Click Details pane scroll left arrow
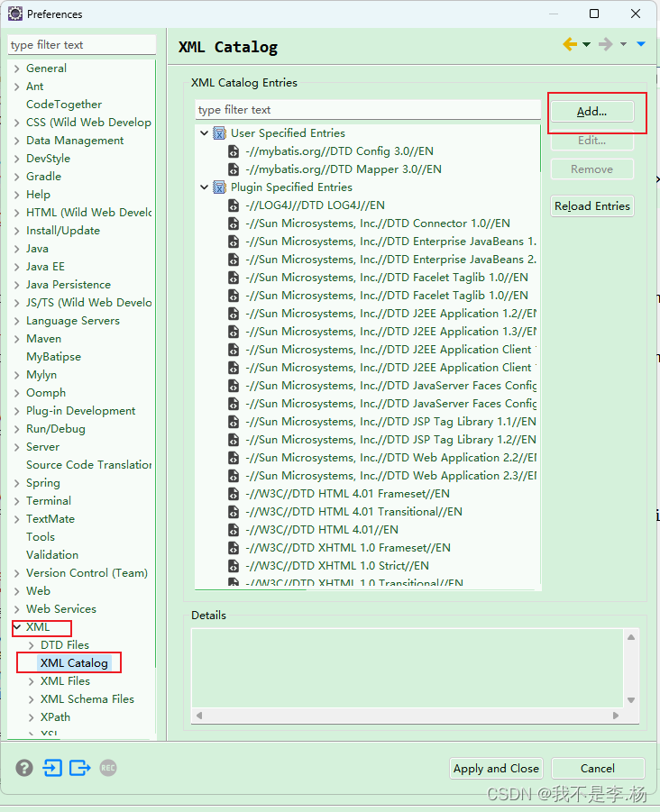 tap(199, 716)
